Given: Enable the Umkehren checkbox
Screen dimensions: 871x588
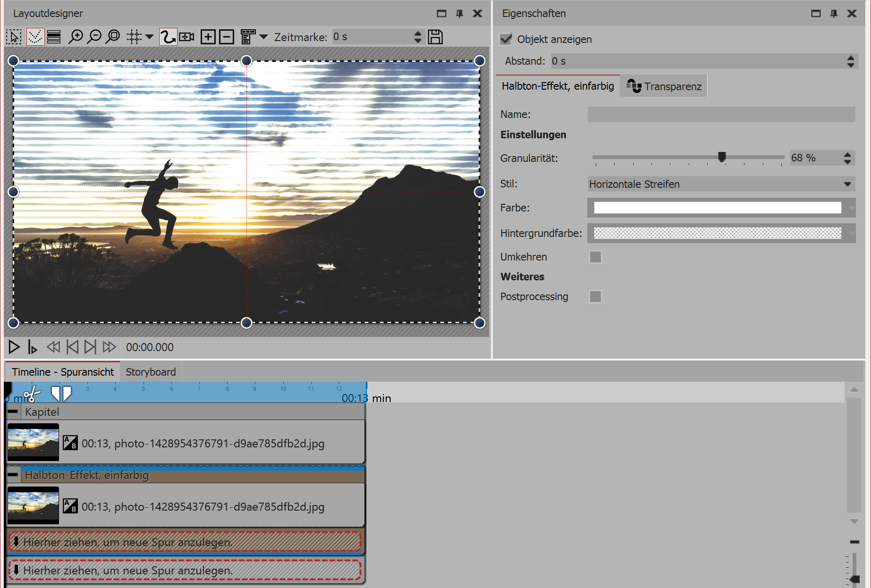Looking at the screenshot, I should [x=595, y=257].
